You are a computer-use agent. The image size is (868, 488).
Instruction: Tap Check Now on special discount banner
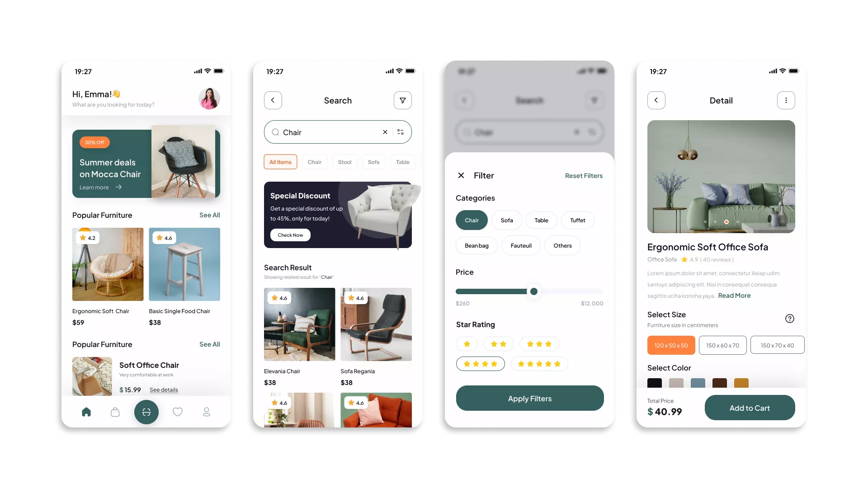[290, 235]
